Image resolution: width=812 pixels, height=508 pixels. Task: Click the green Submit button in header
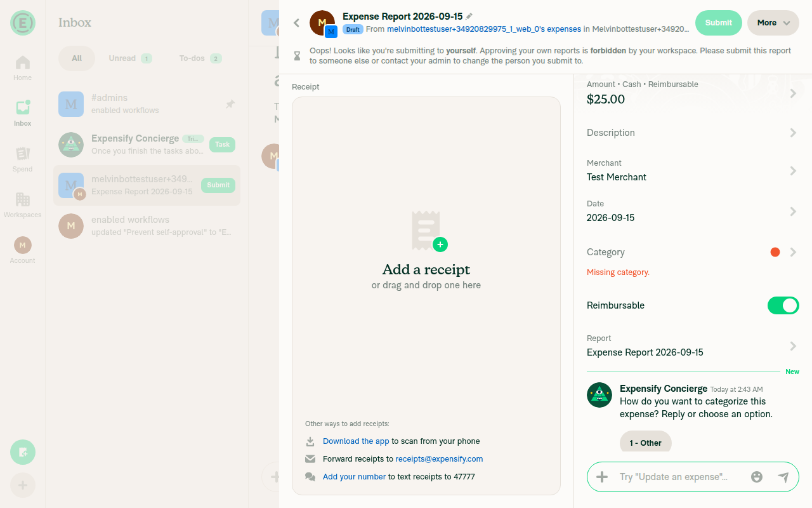[719, 23]
